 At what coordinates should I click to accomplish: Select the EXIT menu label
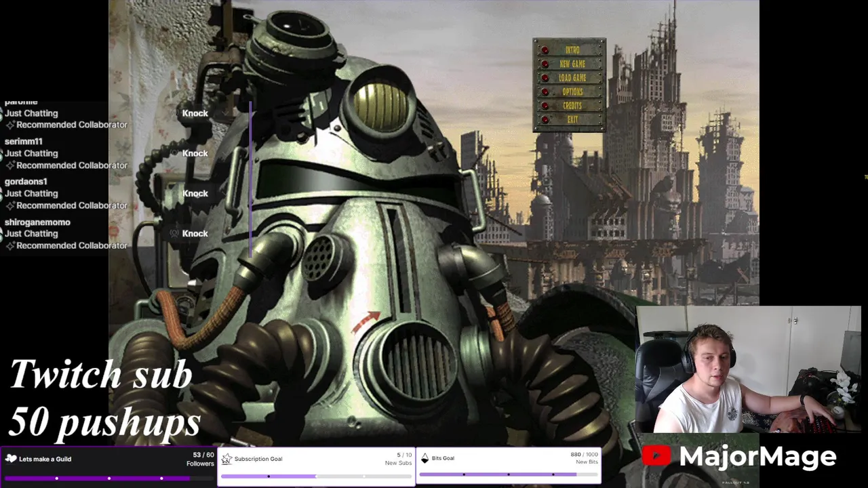[x=572, y=120]
